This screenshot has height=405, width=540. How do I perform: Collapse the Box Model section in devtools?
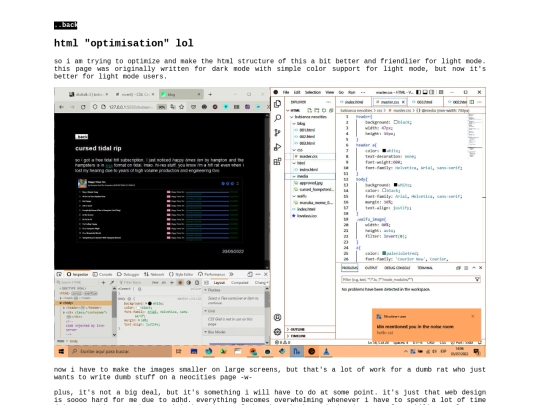pyautogui.click(x=233, y=332)
